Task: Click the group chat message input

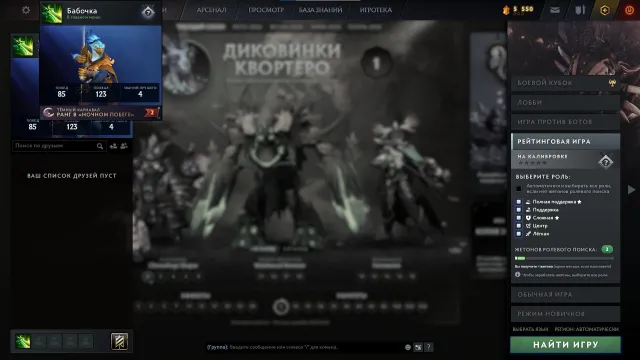Action: click(x=304, y=347)
